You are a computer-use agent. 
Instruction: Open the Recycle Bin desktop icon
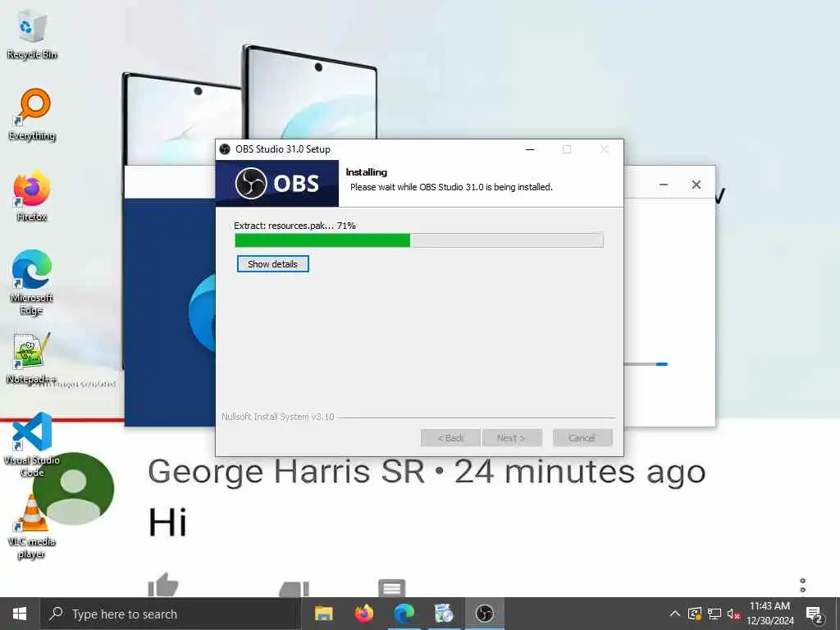[x=32, y=35]
